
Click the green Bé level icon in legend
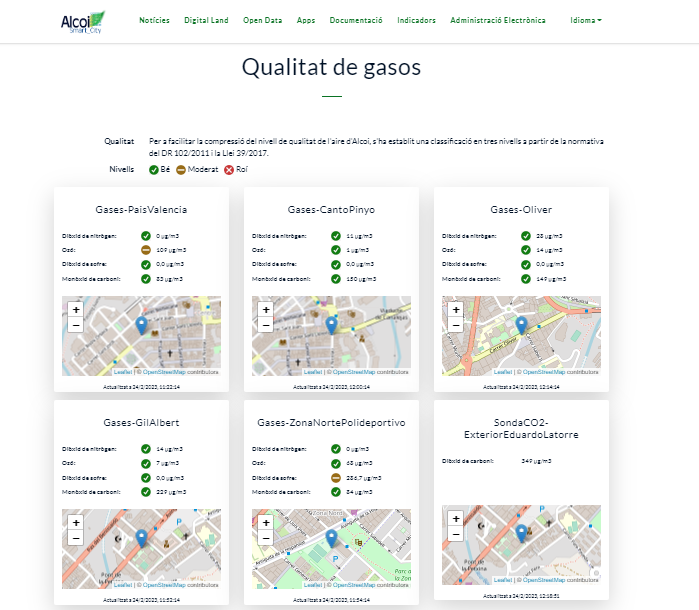click(154, 170)
